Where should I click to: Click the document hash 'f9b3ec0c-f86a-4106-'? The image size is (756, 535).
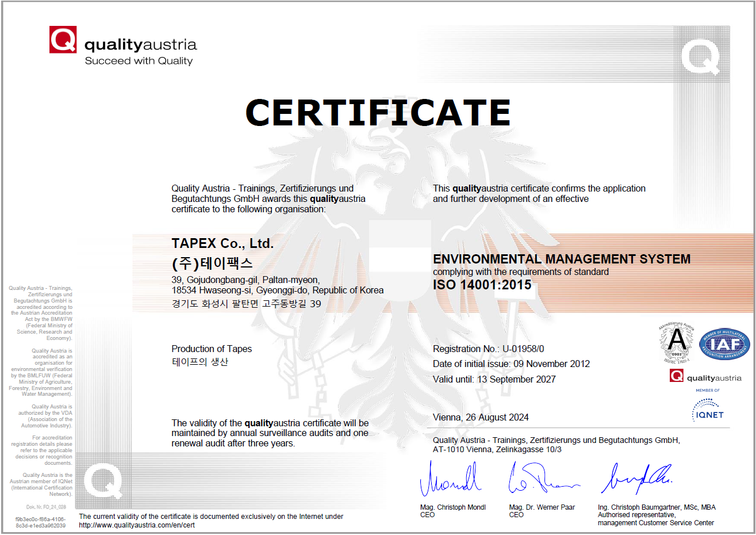[x=41, y=519]
